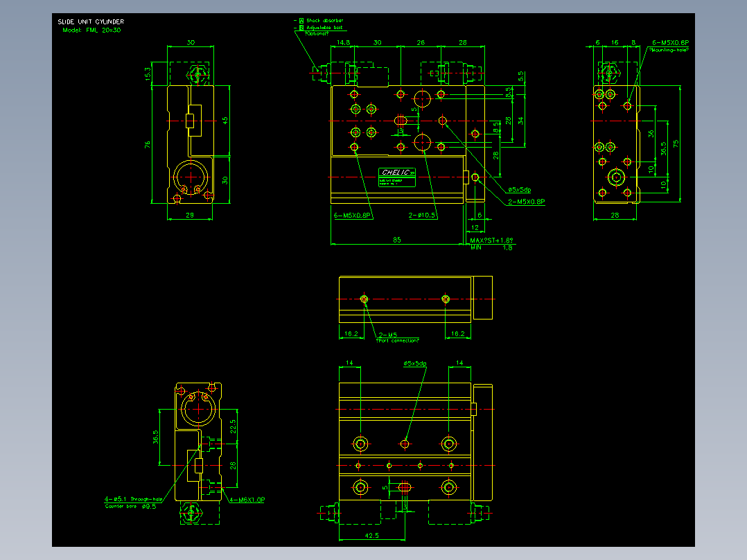
Task: Click the 42.5 dimension in the bottom view
Action: pos(371,536)
